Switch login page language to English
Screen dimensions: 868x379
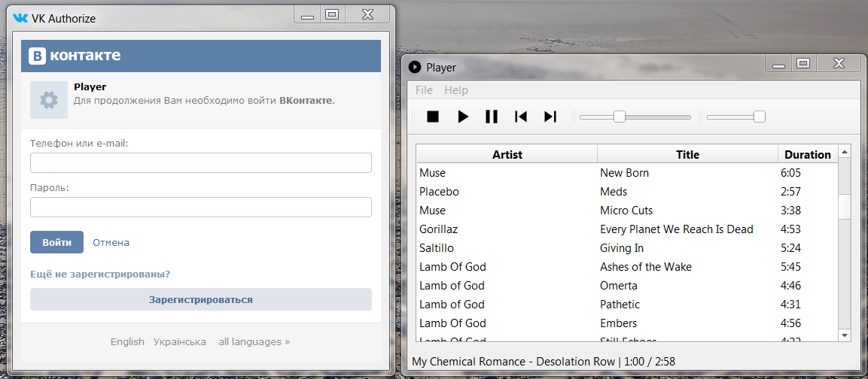pos(127,342)
